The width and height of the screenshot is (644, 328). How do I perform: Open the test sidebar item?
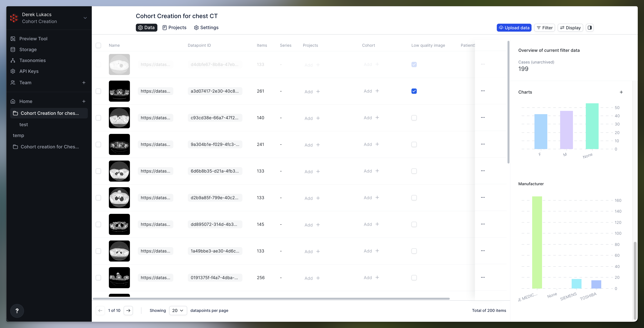click(24, 125)
